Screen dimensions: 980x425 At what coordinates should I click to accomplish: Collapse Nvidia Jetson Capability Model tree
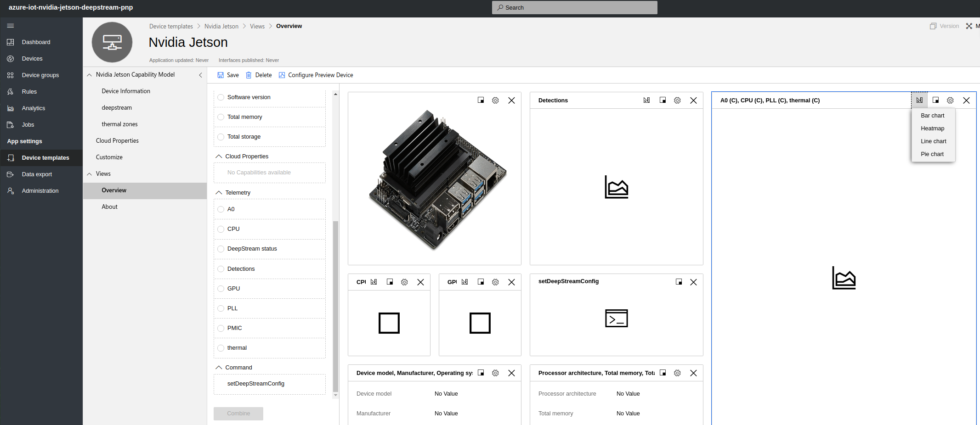tap(89, 75)
